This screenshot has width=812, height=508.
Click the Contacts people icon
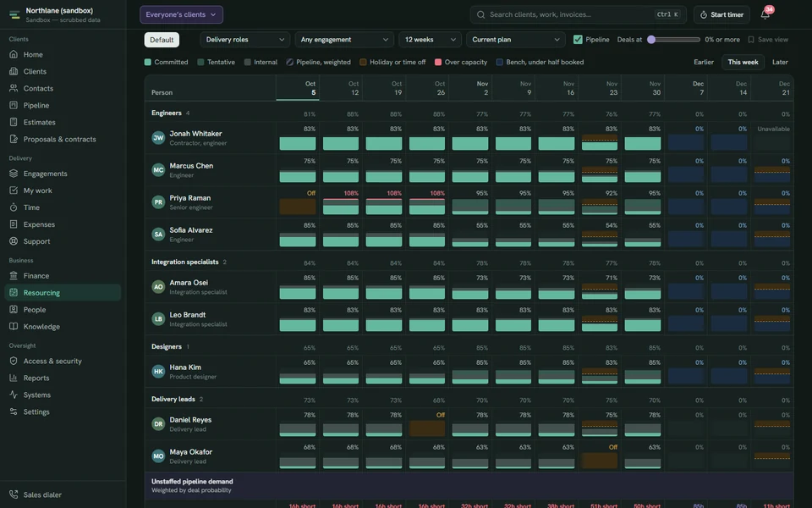(14, 88)
